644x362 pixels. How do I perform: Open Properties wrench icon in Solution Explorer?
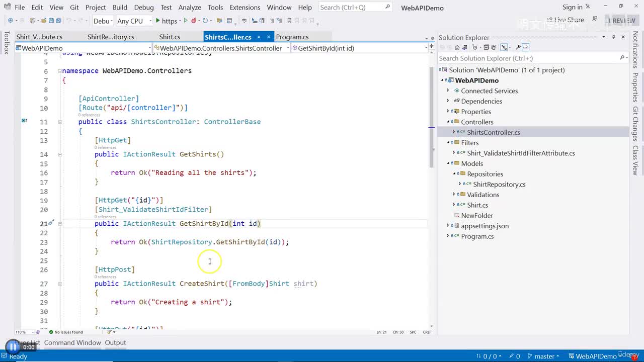[x=518, y=47]
